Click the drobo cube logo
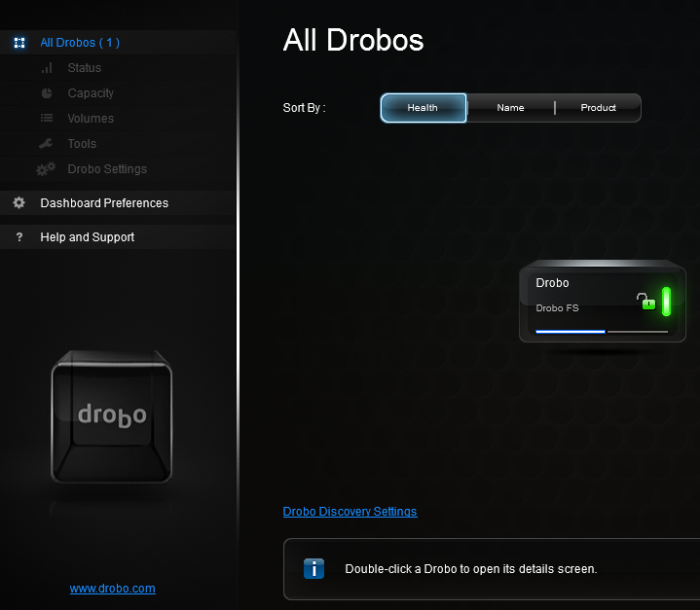The height and width of the screenshot is (610, 700). tap(112, 416)
